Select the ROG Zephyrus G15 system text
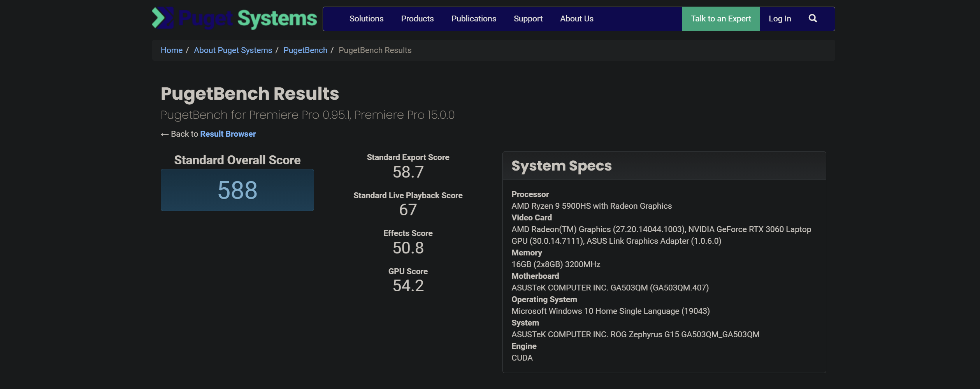This screenshot has width=980, height=389. click(x=636, y=334)
